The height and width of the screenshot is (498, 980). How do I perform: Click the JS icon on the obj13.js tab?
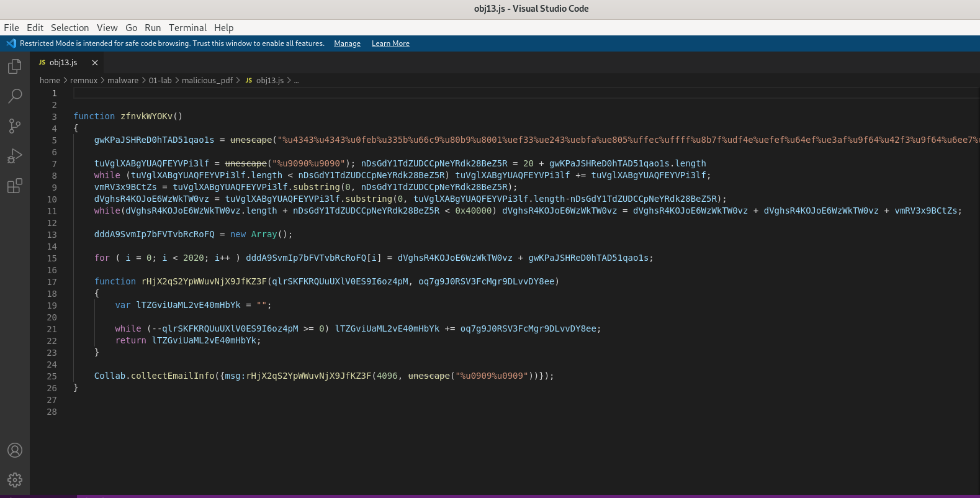coord(42,63)
